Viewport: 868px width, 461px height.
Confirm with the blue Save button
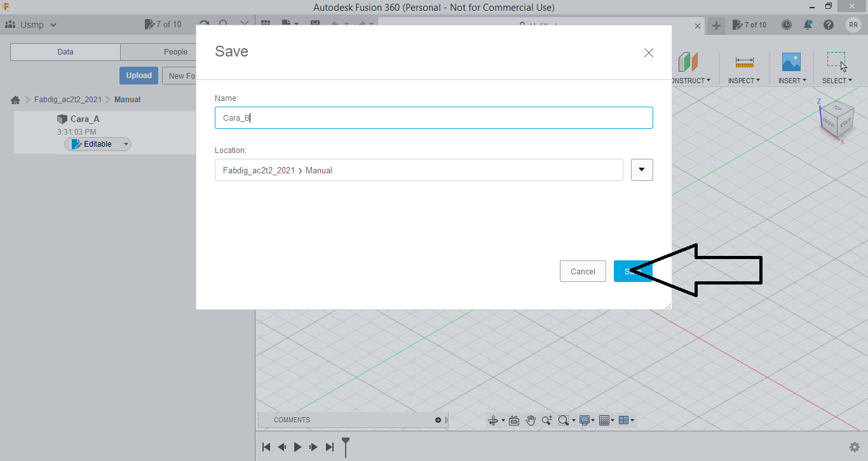(633, 271)
